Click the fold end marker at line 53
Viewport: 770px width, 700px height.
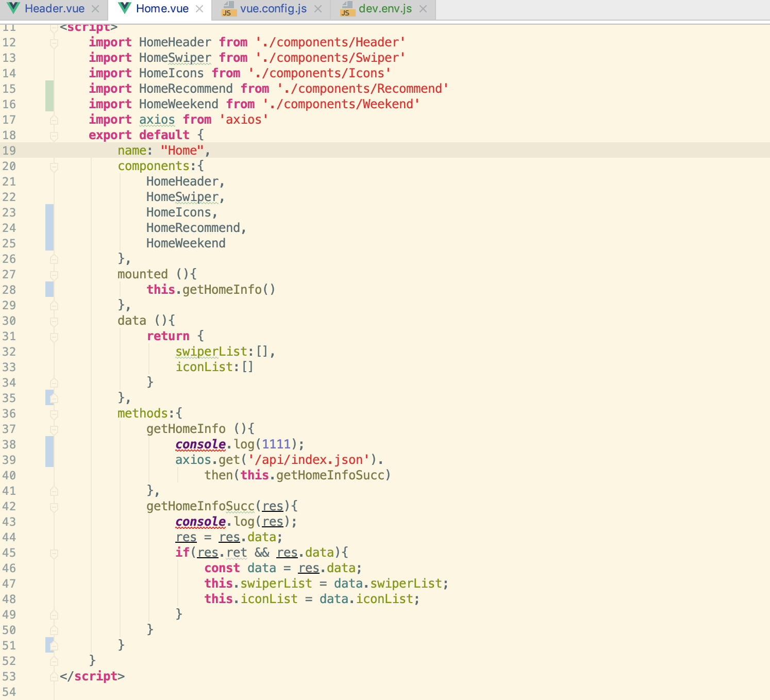54,677
